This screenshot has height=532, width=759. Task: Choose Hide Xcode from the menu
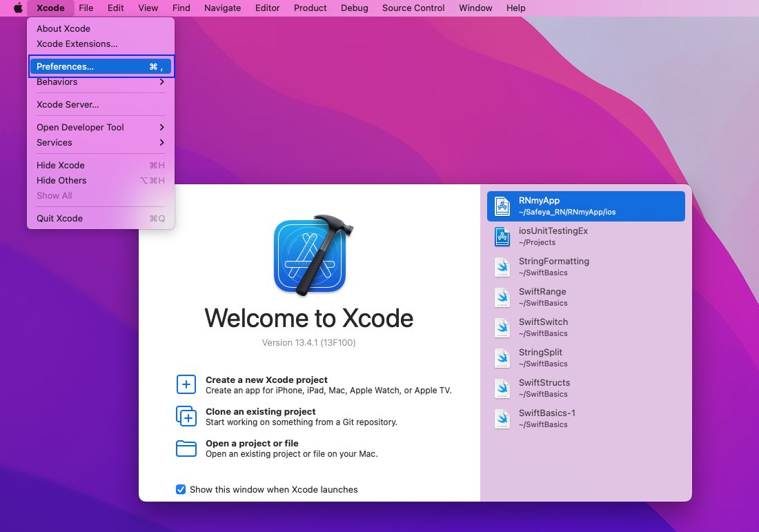[101, 165]
